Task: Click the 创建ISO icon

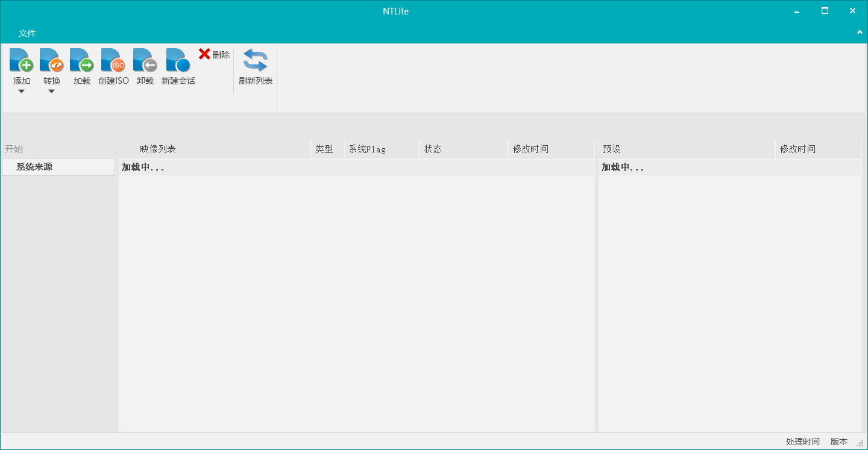Action: point(113,60)
